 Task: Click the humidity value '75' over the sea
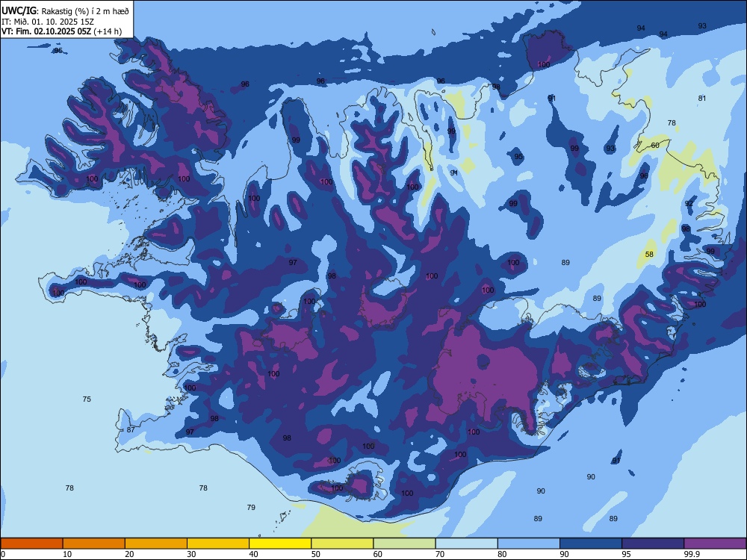click(x=87, y=399)
